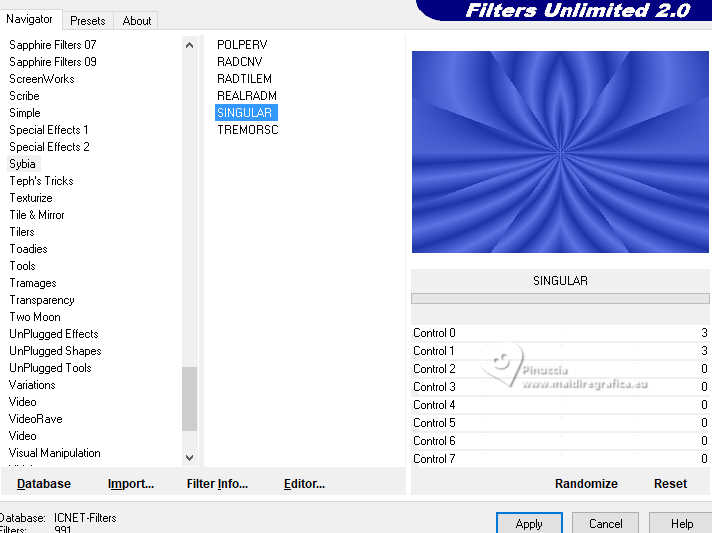Select Tile & Mirror category

click(37, 215)
